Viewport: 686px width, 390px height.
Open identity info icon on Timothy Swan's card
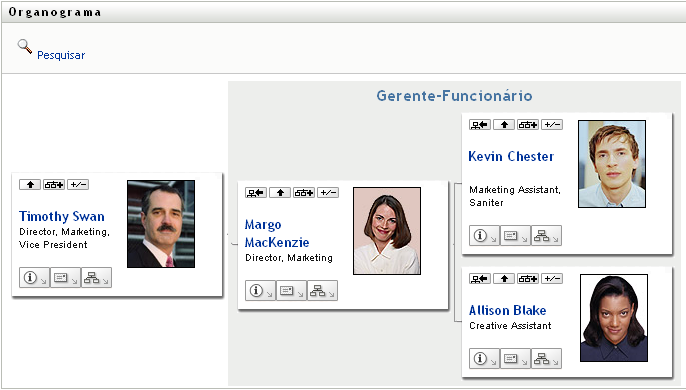coord(35,278)
